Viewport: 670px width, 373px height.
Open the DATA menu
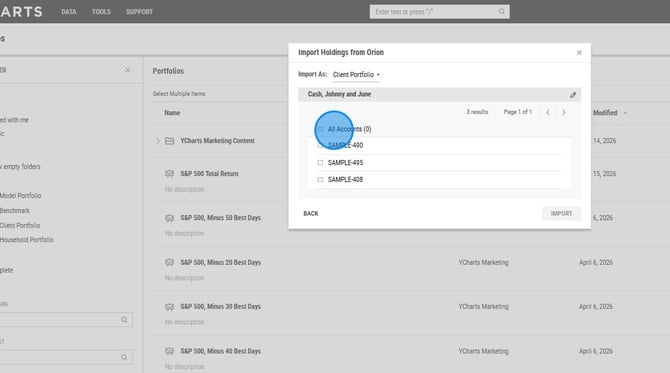69,12
